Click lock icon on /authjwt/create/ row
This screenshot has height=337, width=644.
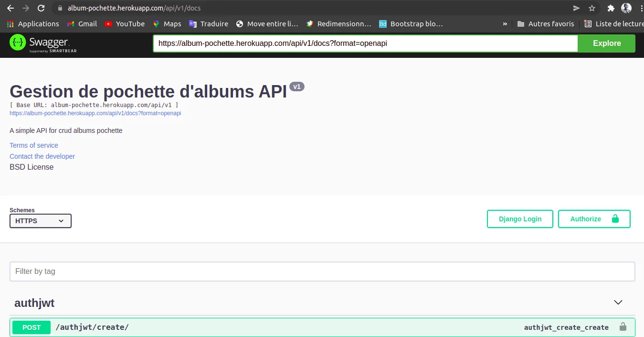(x=623, y=327)
